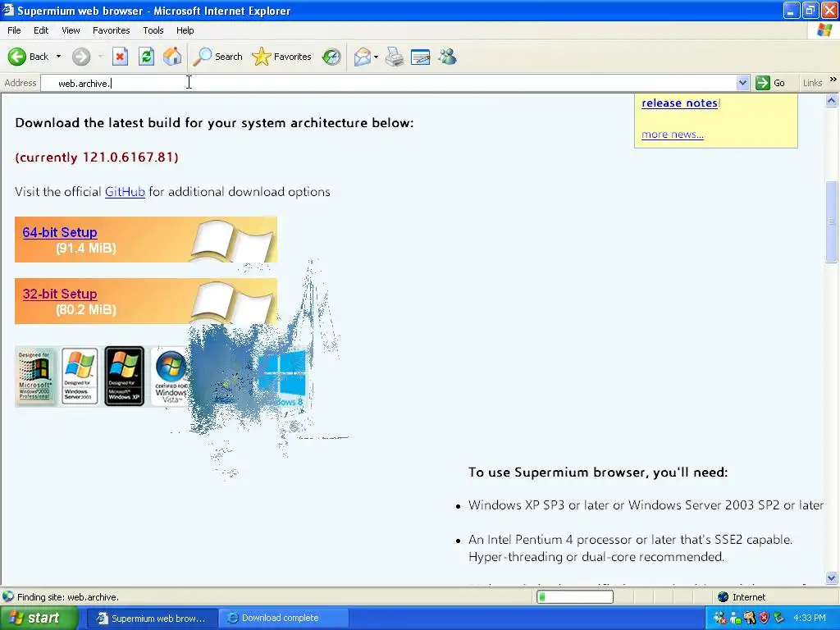This screenshot has width=840, height=630.
Task: Click the currently 121.0.6167.81 version text
Action: 97,157
